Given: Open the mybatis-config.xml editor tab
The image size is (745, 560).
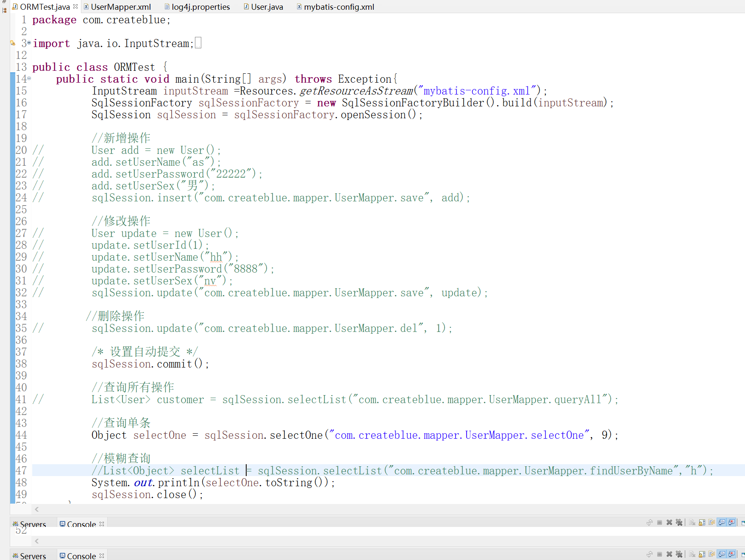Looking at the screenshot, I should point(335,7).
